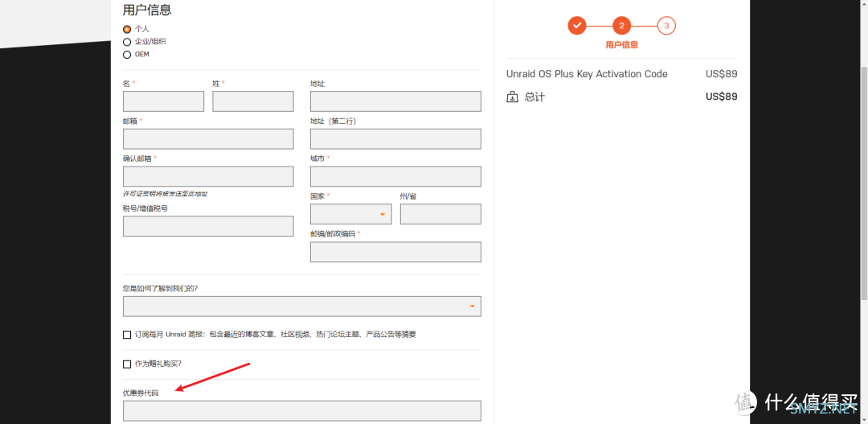Click the 用户信息 step label
The height and width of the screenshot is (424, 868).
click(x=621, y=45)
